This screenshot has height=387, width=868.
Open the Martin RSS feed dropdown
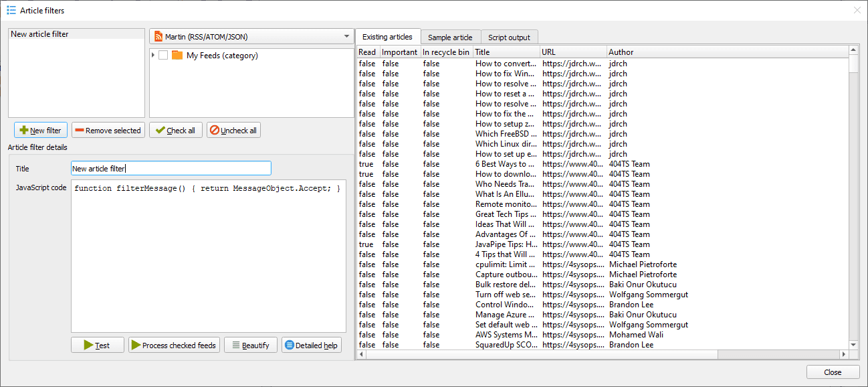click(251, 37)
